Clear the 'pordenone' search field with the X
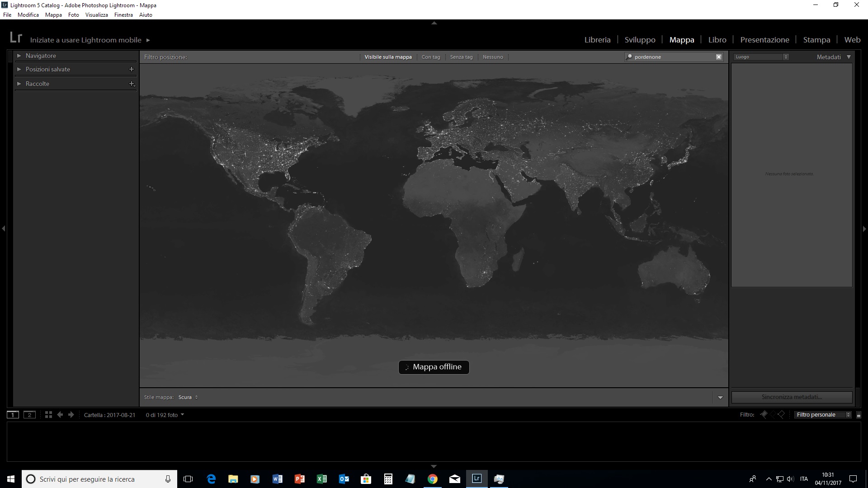The height and width of the screenshot is (488, 868). [718, 56]
